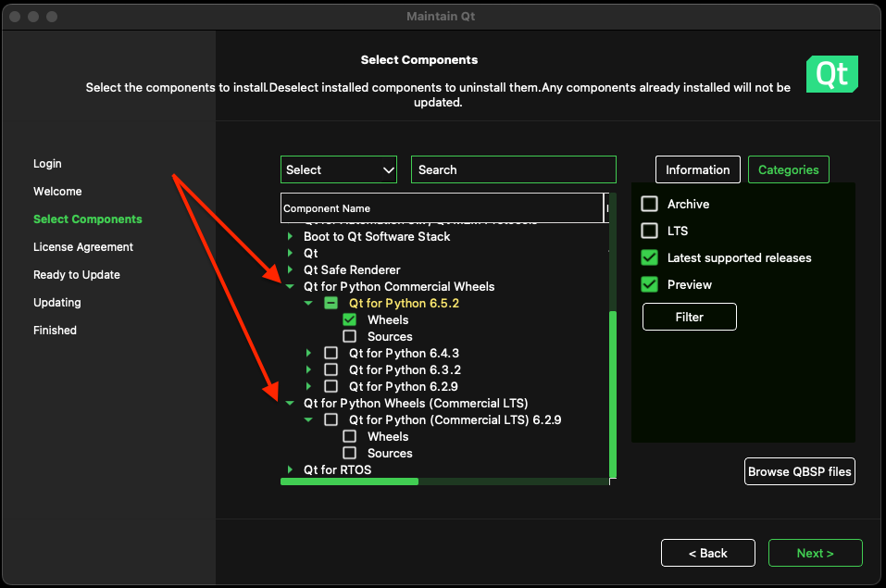Screen dimensions: 886x588
Task: Enable the LTS category checkbox
Action: 650,231
